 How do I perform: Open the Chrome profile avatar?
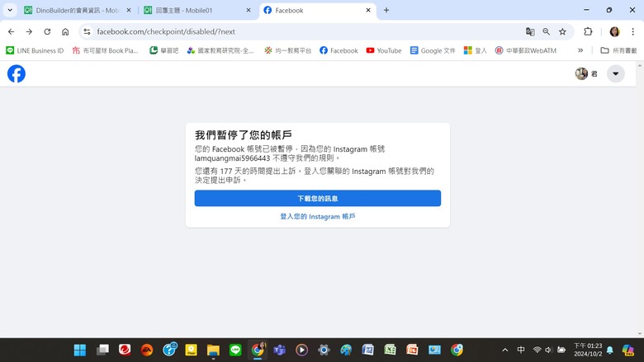[x=614, y=31]
